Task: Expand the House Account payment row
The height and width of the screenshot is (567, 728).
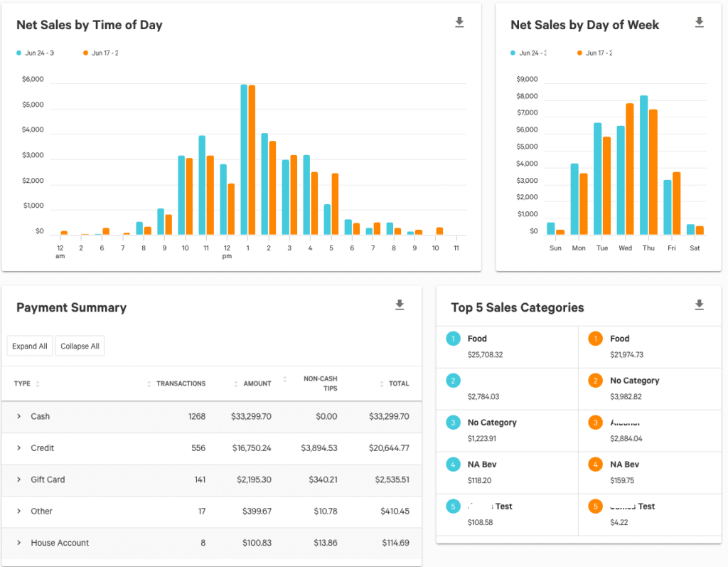Action: click(18, 543)
